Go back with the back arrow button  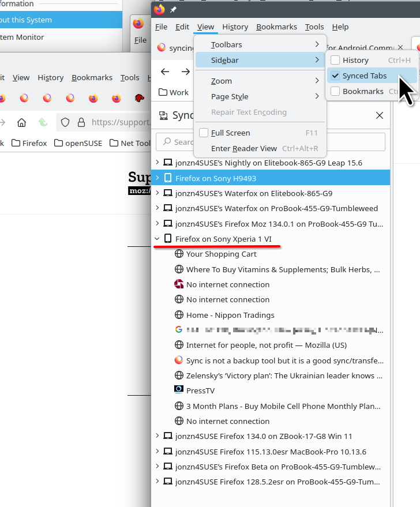pyautogui.click(x=165, y=72)
